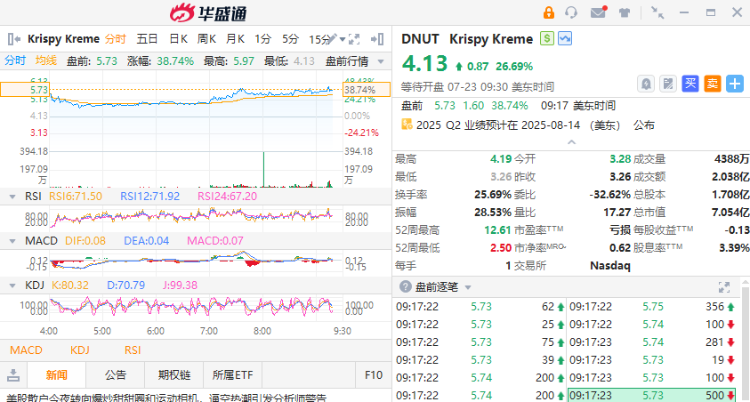Collapse right panel with arrow icon
The width and height of the screenshot is (750, 402).
click(378, 39)
